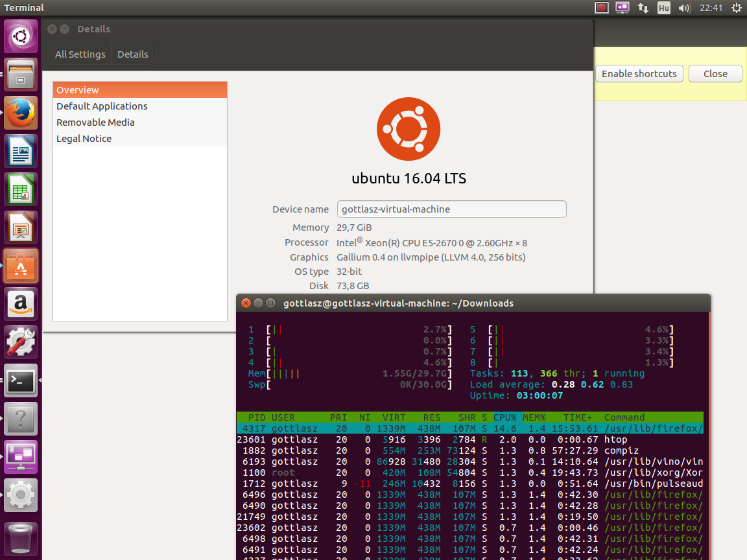This screenshot has height=560, width=747.
Task: Open LibreOffice Impress from launcher
Action: [x=21, y=227]
